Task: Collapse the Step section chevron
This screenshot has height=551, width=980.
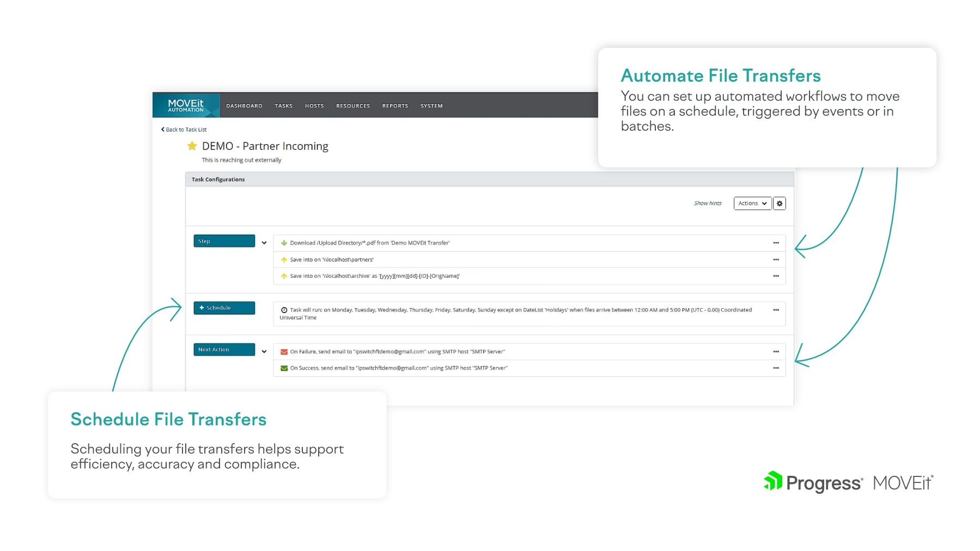Action: click(264, 243)
